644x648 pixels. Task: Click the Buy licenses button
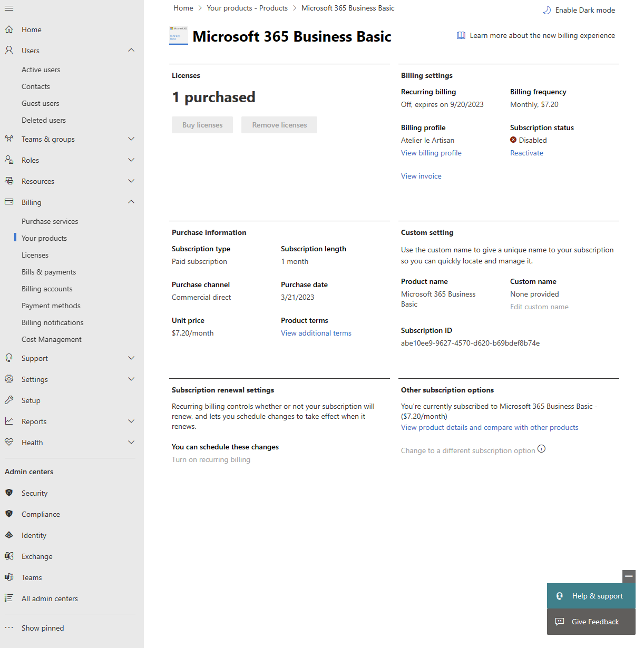(202, 125)
